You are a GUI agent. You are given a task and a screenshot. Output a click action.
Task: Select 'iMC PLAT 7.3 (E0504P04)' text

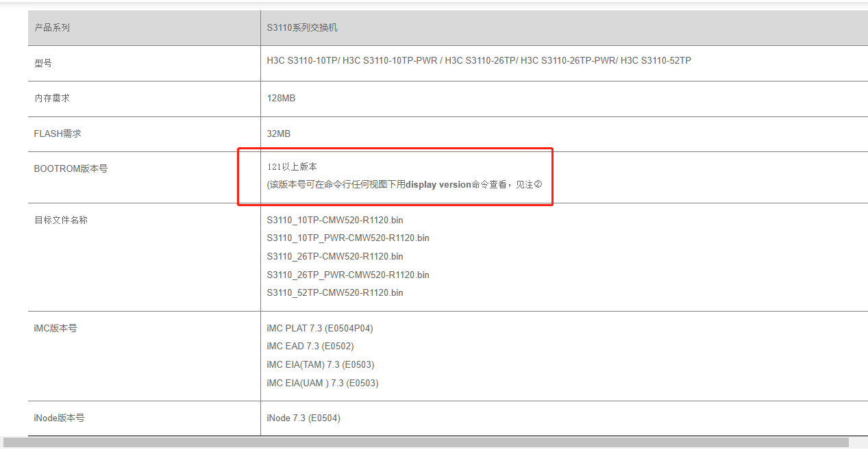click(x=320, y=329)
